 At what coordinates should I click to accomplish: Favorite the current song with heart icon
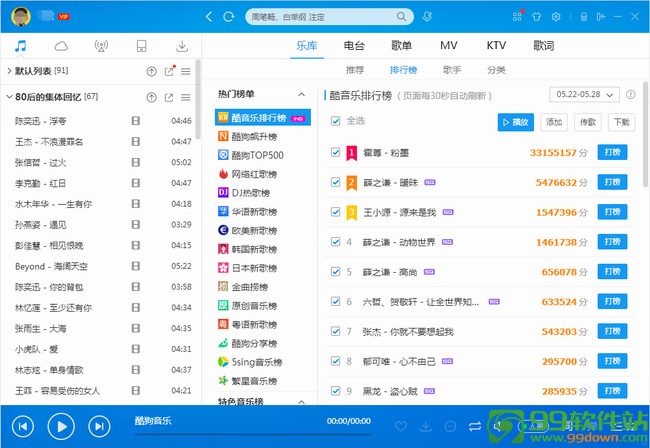click(x=401, y=426)
